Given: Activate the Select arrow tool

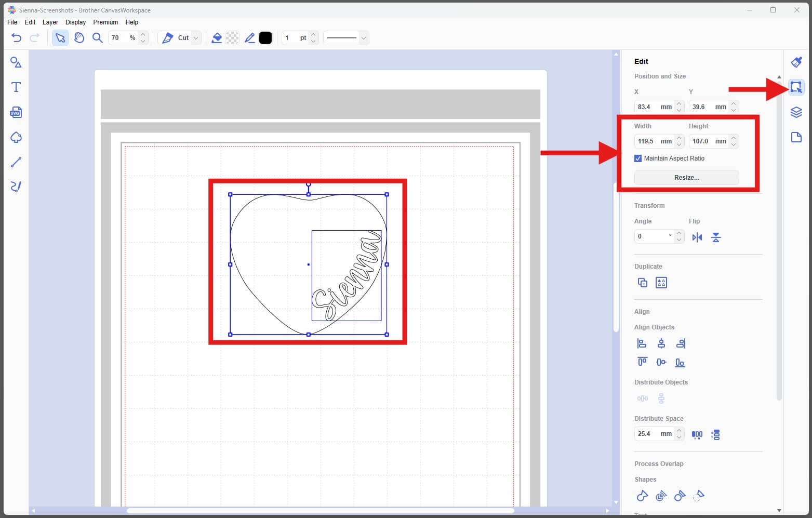Looking at the screenshot, I should (x=60, y=37).
